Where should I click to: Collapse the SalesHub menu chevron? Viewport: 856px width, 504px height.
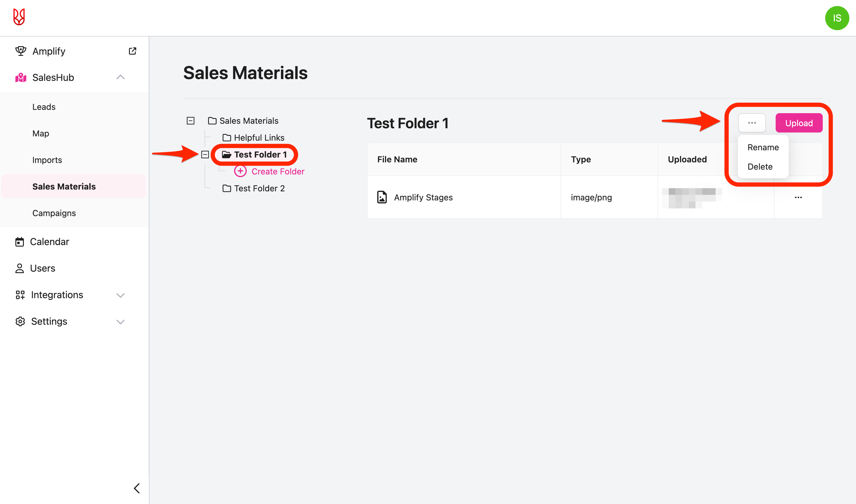click(120, 78)
